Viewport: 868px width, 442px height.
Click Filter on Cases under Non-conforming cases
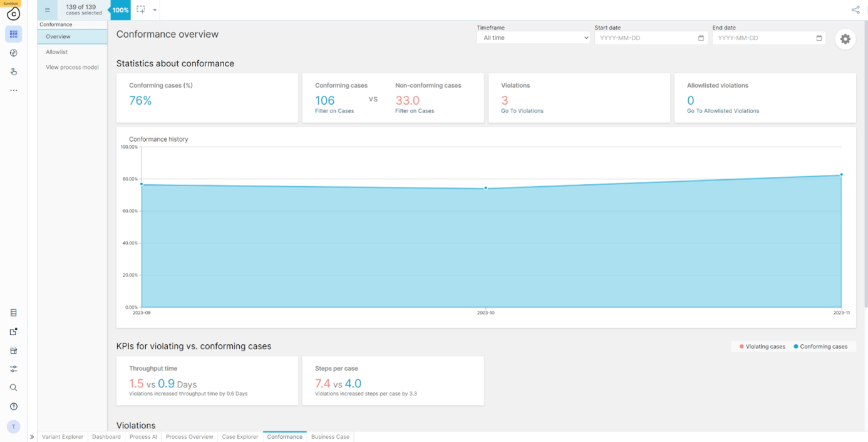click(414, 111)
